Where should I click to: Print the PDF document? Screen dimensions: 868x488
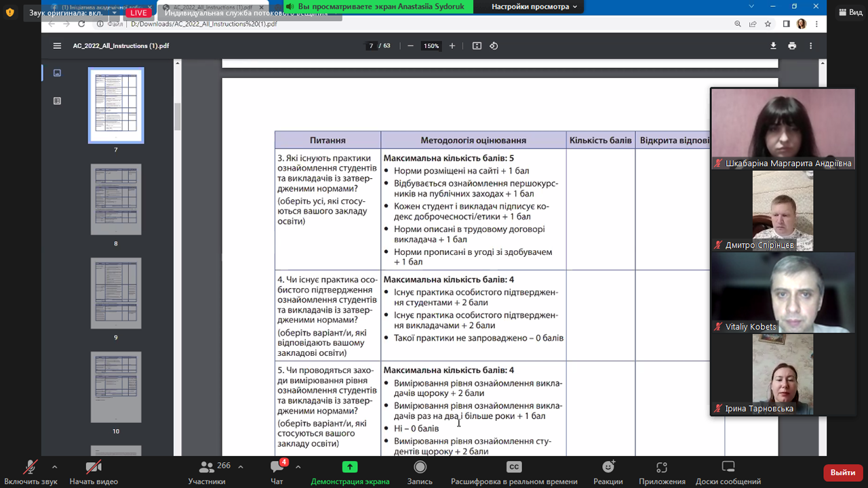pyautogui.click(x=792, y=46)
